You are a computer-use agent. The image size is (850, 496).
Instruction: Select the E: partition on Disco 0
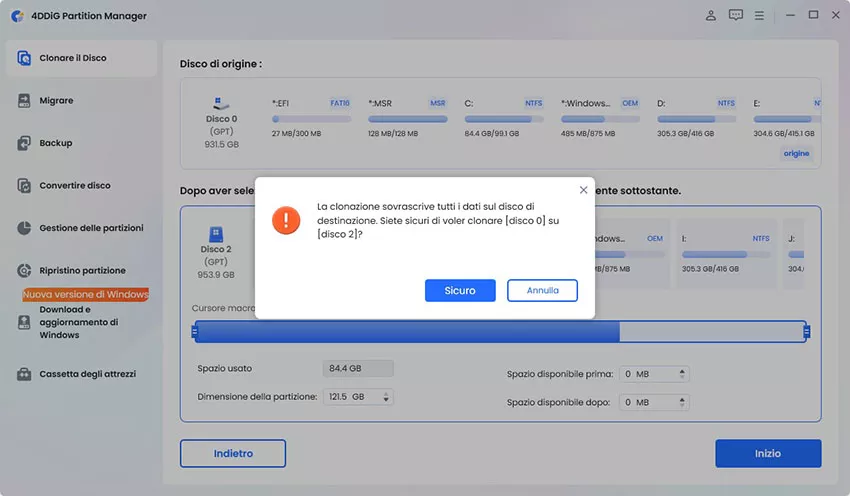787,118
